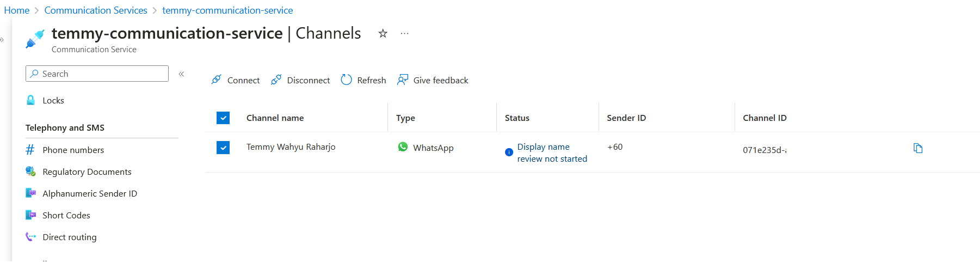Sort by the Channel name column header

pos(275,118)
